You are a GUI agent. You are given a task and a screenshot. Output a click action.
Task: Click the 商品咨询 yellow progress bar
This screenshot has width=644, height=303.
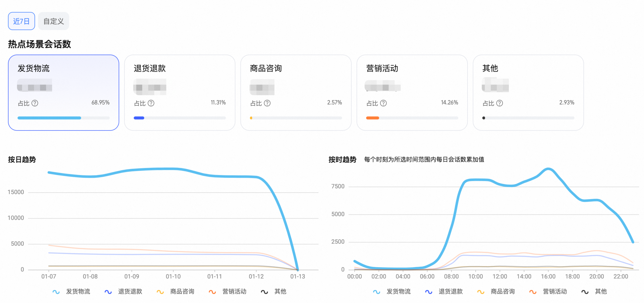coord(251,118)
